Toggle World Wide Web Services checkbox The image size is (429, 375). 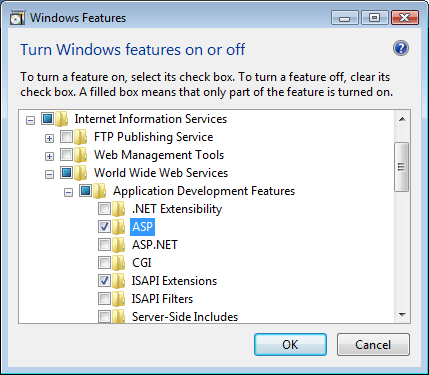pos(66,172)
